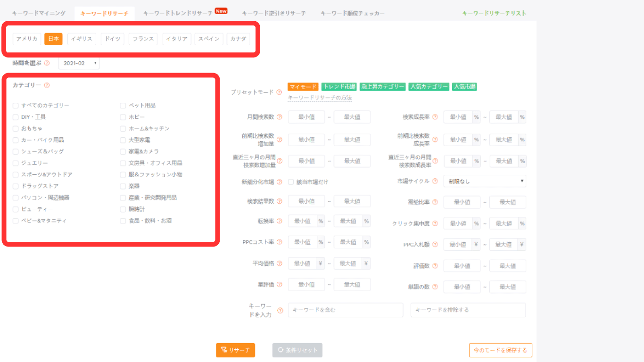
Task: Click help icon beside 前期比検索数増加量
Action: [x=280, y=140]
